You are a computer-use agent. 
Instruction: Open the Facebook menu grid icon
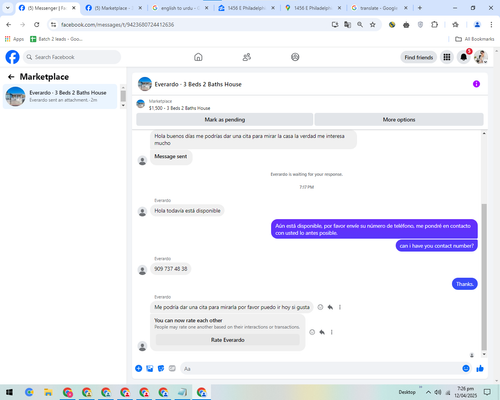447,57
